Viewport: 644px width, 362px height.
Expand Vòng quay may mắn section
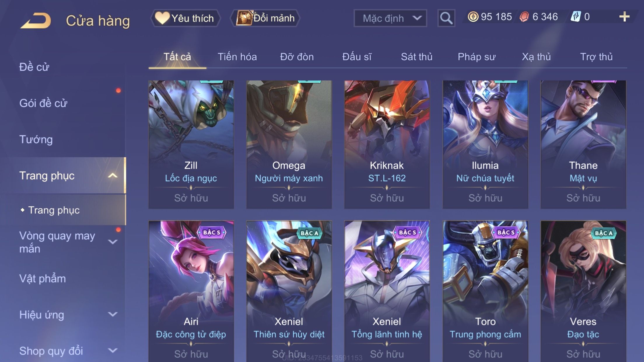[x=113, y=242]
